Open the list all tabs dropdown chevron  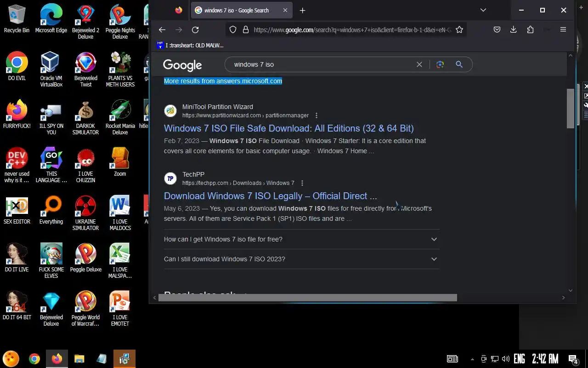pyautogui.click(x=483, y=10)
